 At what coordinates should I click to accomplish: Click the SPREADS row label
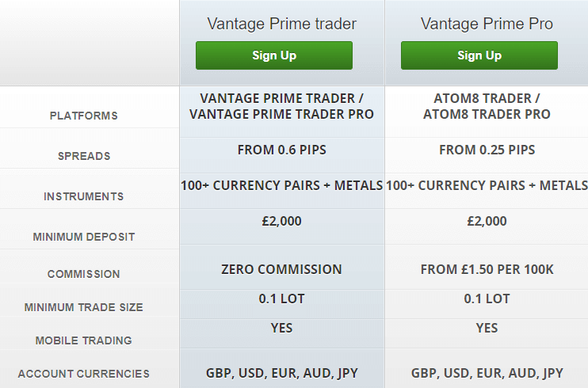[x=83, y=156]
